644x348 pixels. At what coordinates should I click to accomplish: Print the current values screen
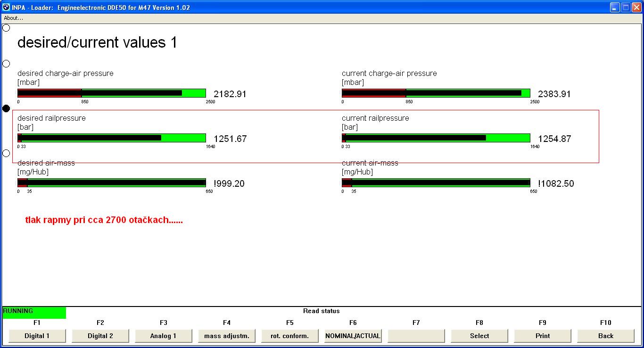pyautogui.click(x=543, y=336)
